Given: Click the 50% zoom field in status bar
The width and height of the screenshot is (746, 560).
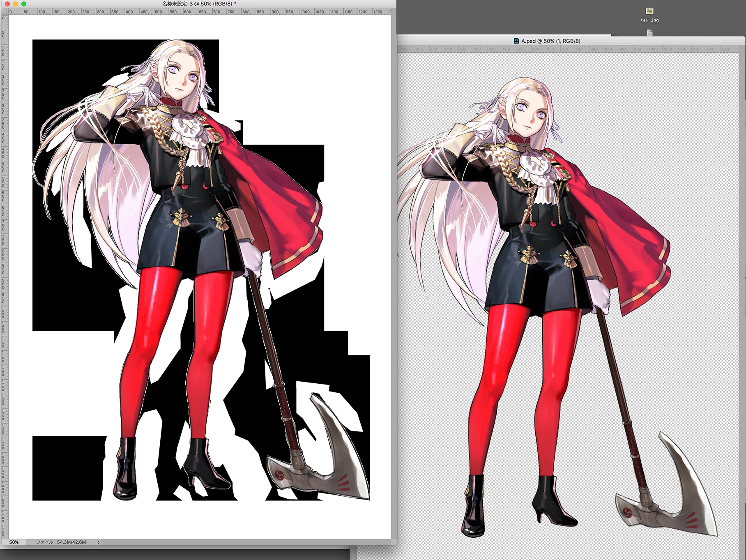Looking at the screenshot, I should (x=14, y=542).
